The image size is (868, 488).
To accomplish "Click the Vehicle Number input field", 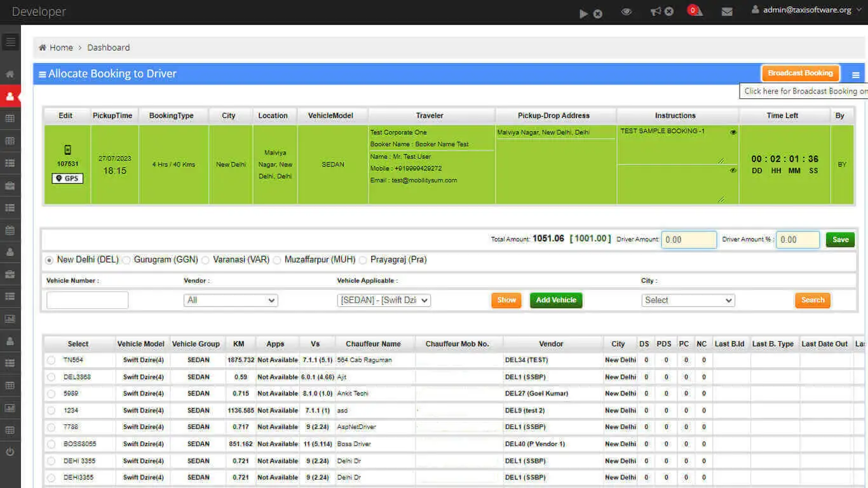I will point(88,301).
